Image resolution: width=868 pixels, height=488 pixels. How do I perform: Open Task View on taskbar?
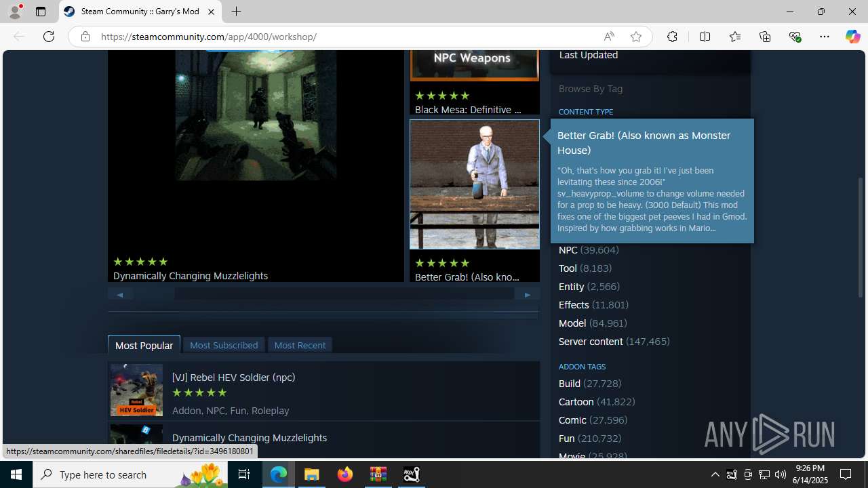tap(244, 474)
